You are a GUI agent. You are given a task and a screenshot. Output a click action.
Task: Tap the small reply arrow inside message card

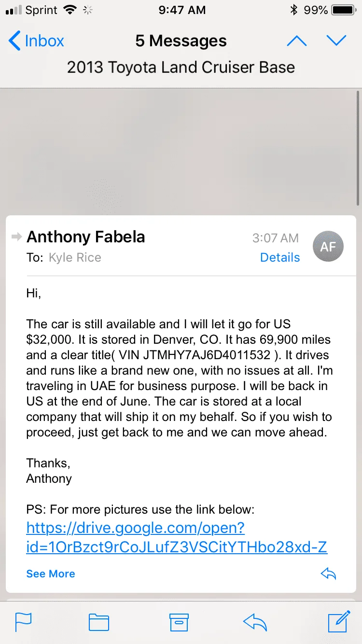(328, 574)
